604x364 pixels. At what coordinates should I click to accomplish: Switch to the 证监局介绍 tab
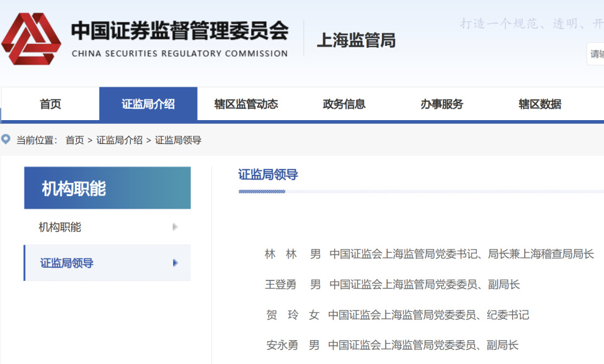coord(148,104)
